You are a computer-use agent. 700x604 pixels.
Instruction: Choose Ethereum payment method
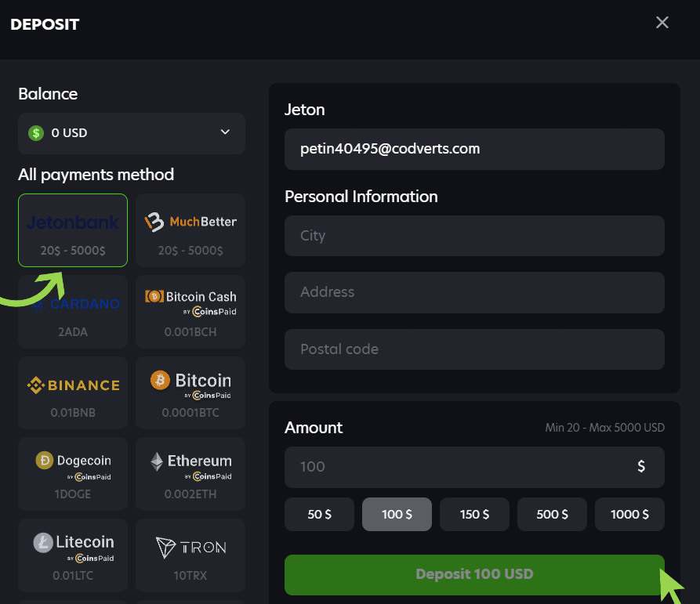coord(190,475)
